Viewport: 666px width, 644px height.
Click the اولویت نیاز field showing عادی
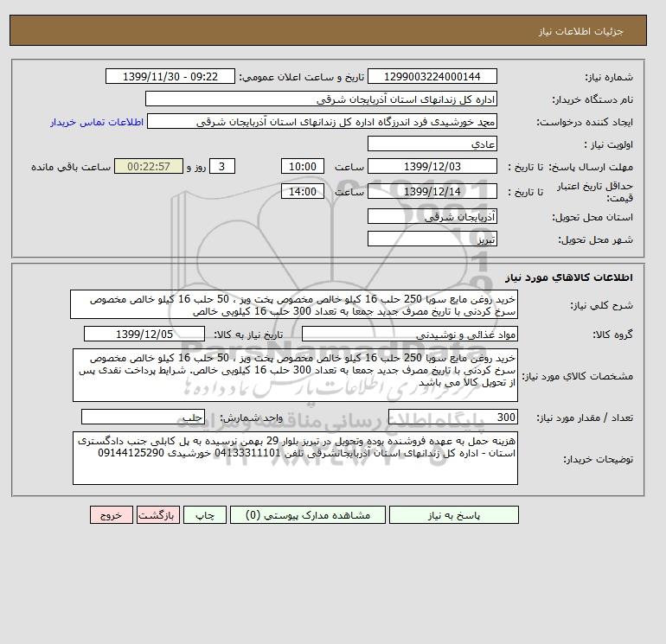432,143
